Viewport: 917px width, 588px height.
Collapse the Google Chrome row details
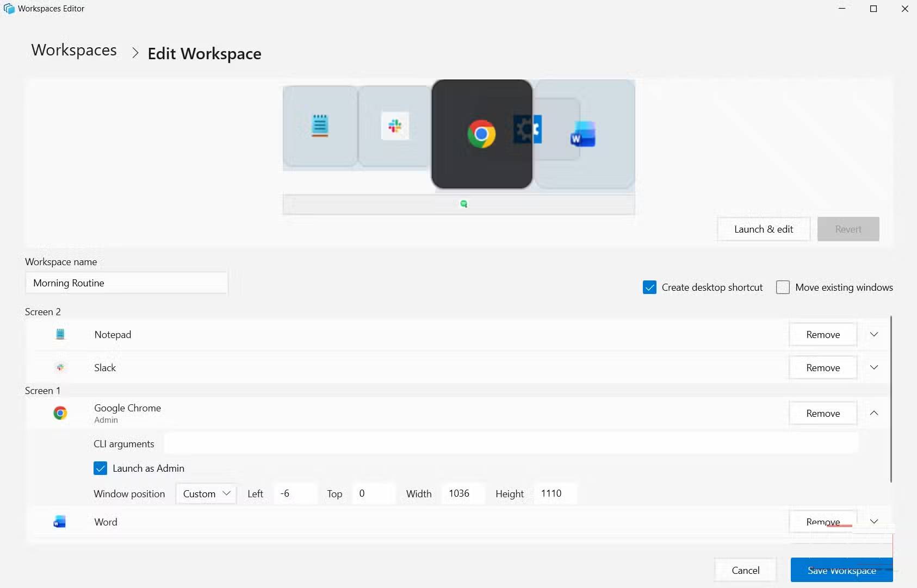pyautogui.click(x=874, y=413)
